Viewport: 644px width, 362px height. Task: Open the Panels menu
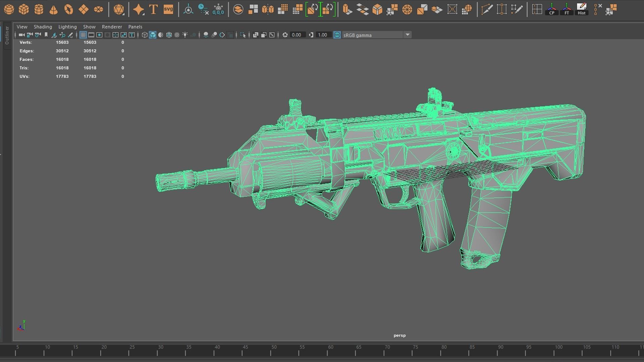135,27
